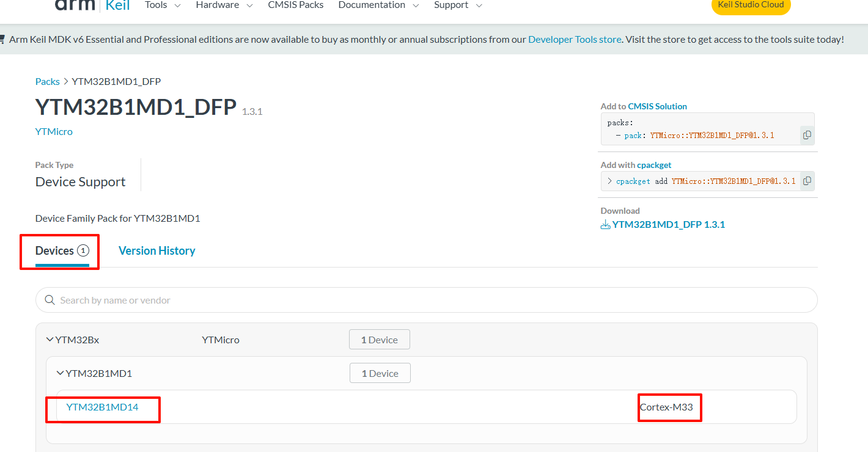Collapse the YTM32Bx family row

tap(50, 340)
